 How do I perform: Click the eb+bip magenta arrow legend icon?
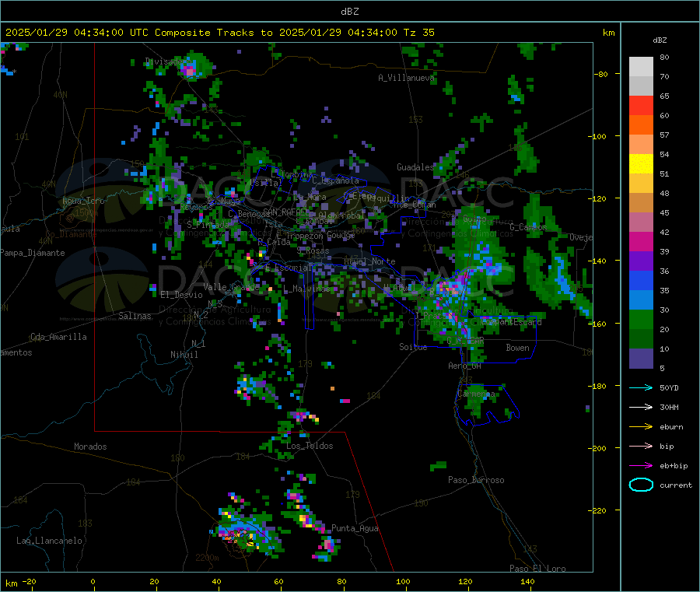(641, 466)
